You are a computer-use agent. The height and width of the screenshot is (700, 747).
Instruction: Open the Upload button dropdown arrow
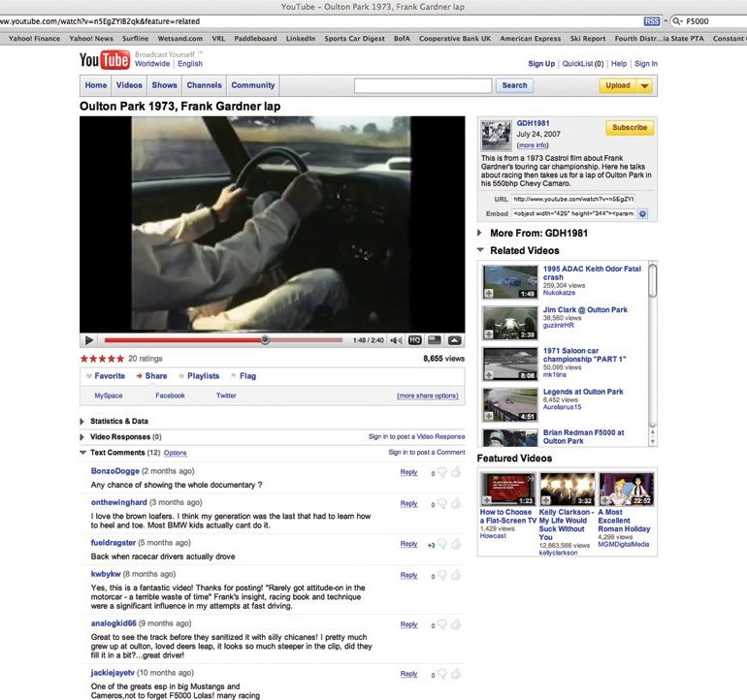645,85
